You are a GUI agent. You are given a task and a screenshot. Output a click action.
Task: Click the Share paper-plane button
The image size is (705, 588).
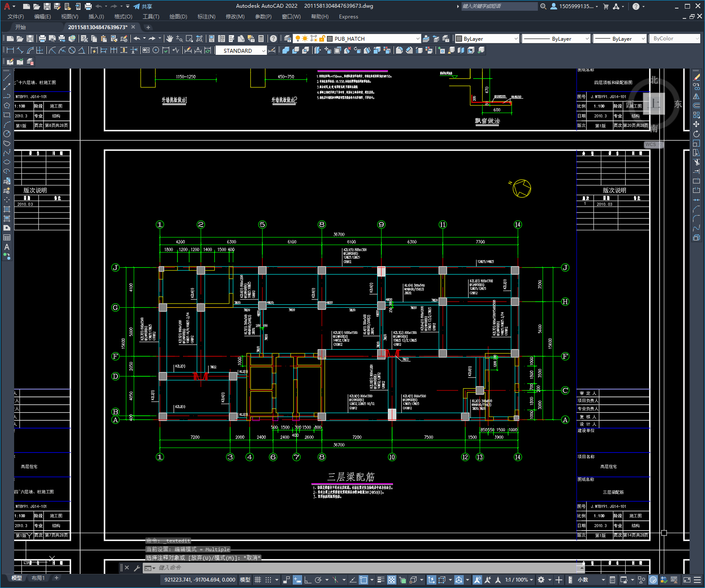point(143,6)
